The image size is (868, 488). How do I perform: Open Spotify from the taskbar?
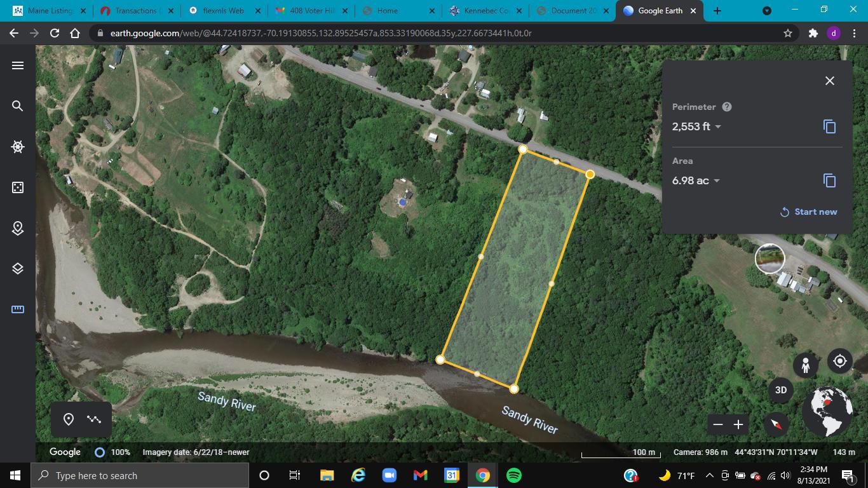click(513, 475)
